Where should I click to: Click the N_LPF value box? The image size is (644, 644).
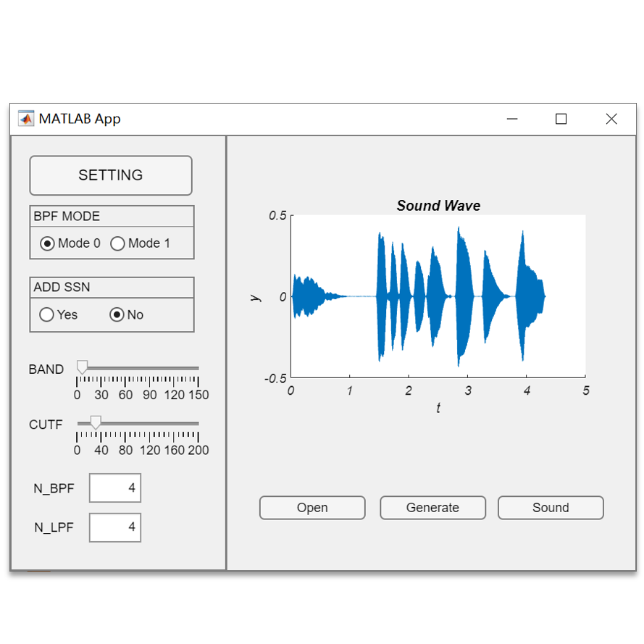114,527
